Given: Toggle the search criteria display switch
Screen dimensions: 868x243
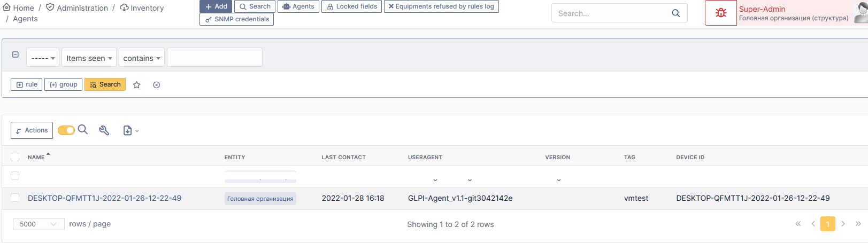Looking at the screenshot, I should pyautogui.click(x=66, y=130).
